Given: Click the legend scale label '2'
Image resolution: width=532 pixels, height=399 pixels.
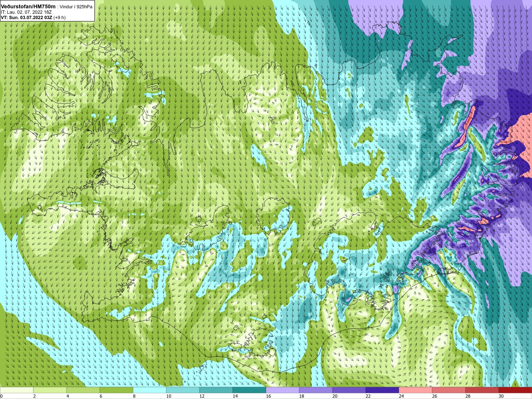Looking at the screenshot, I should coord(34,396).
